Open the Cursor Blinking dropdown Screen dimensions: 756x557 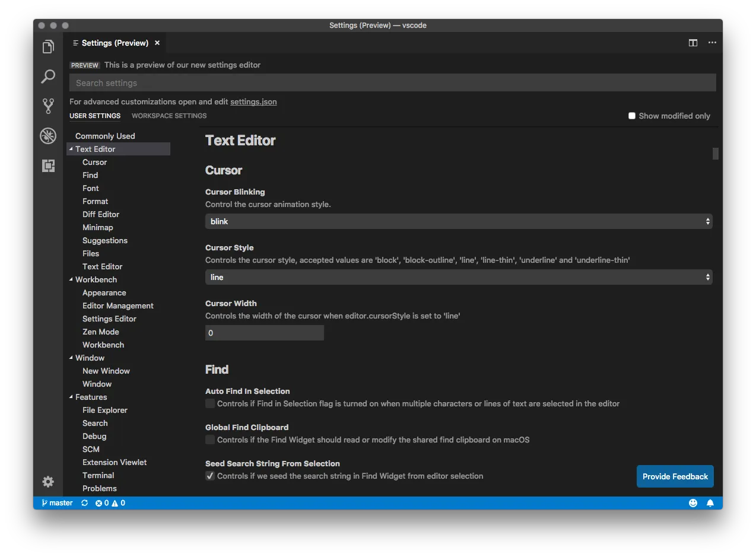tap(458, 221)
